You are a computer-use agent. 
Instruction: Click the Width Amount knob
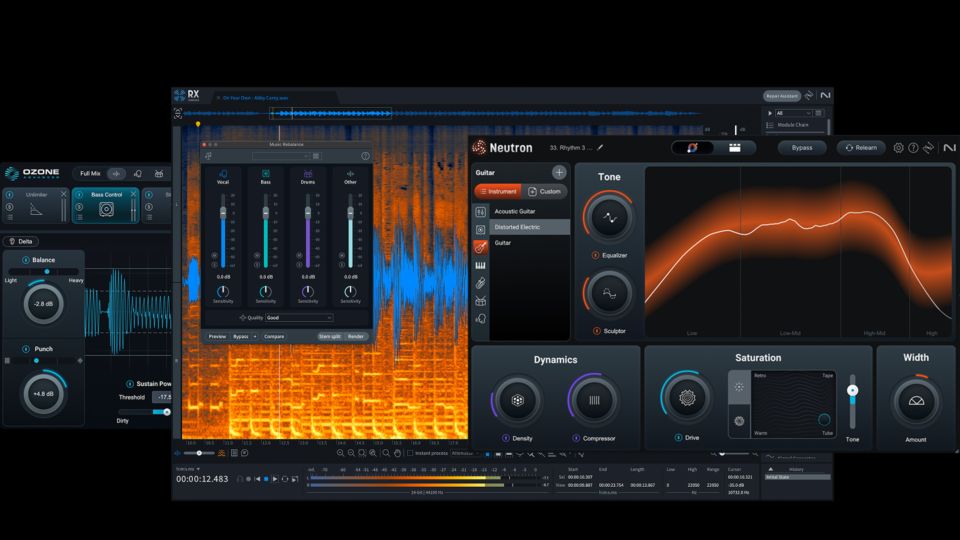point(916,401)
